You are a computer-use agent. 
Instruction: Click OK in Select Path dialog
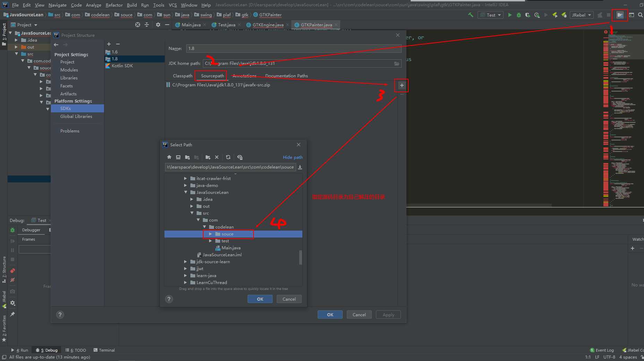pyautogui.click(x=260, y=299)
